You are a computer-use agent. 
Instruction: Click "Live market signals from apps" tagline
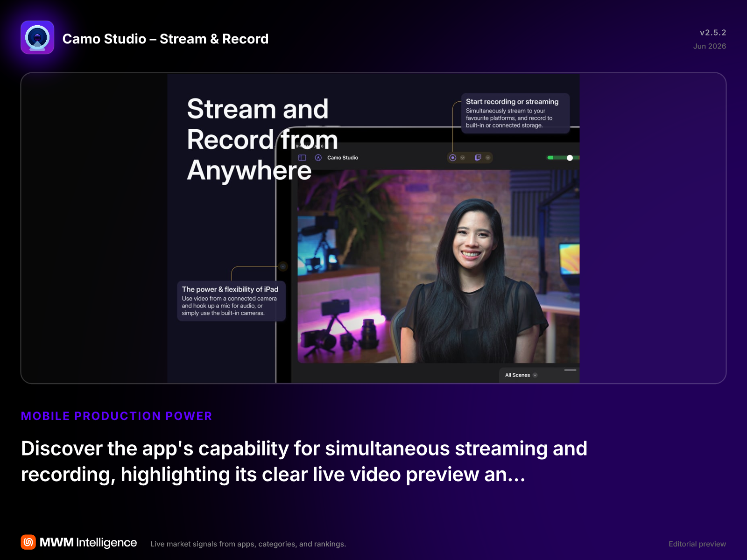[248, 544]
